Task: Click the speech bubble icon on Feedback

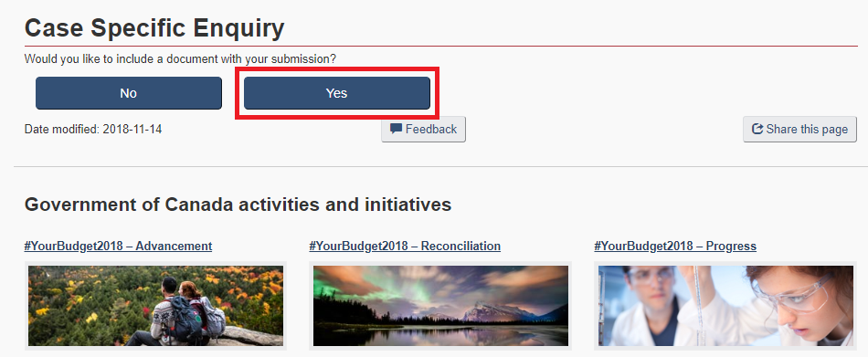Action: [396, 129]
